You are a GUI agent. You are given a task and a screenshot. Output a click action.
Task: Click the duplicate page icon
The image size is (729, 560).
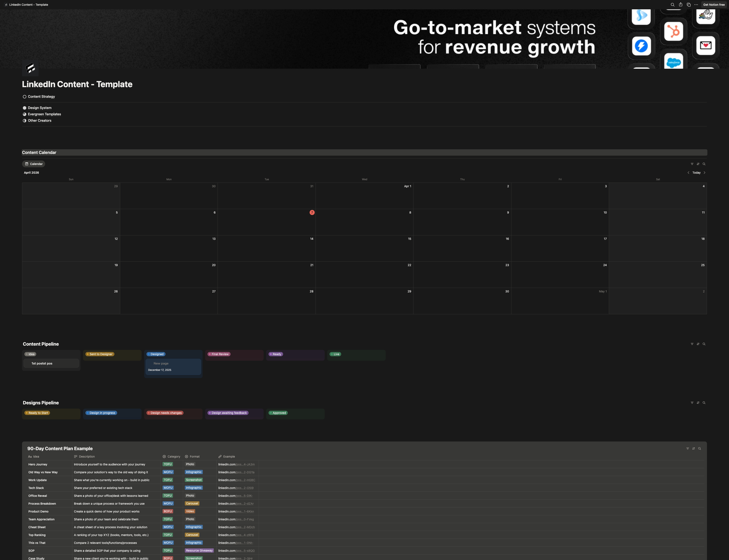coord(688,5)
